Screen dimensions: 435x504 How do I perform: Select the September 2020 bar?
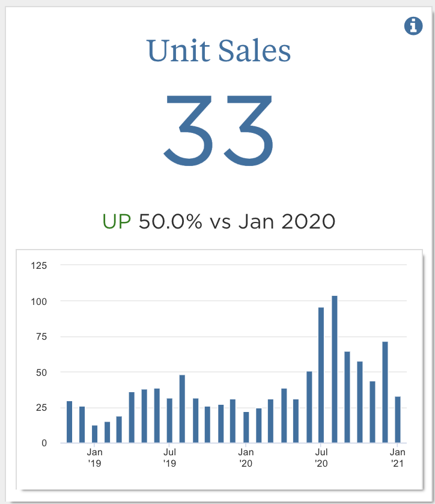coord(347,398)
